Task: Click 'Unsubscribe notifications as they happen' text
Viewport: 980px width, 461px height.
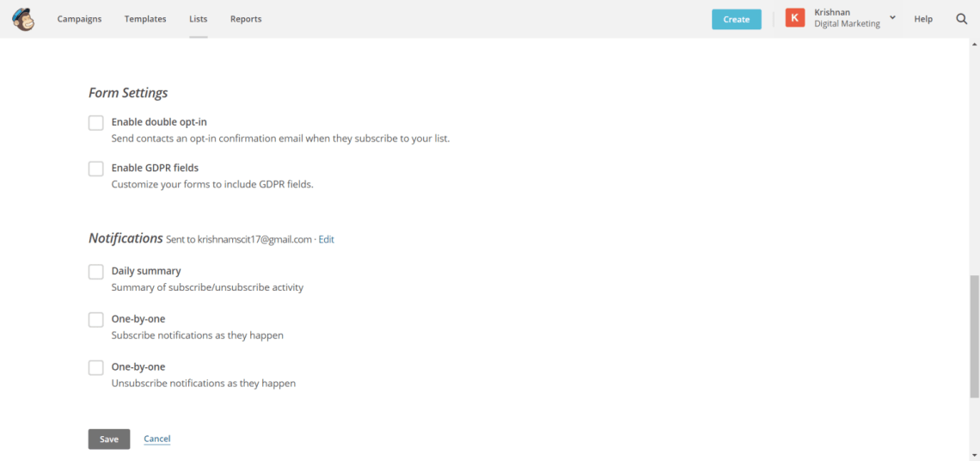Action: tap(204, 383)
